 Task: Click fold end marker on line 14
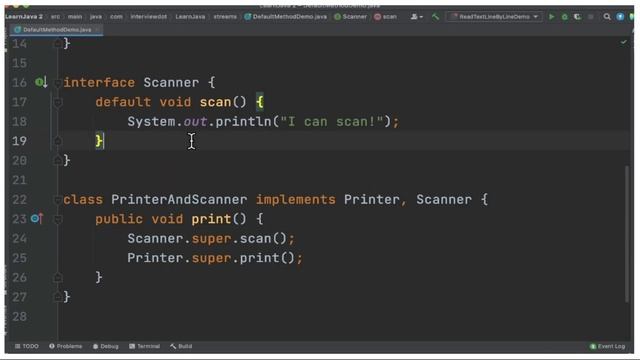click(x=58, y=43)
